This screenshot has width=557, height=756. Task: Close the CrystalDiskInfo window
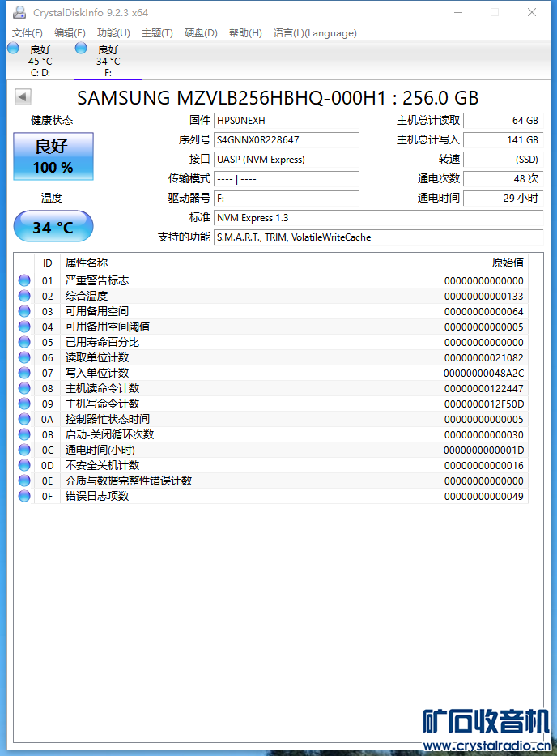(x=532, y=12)
